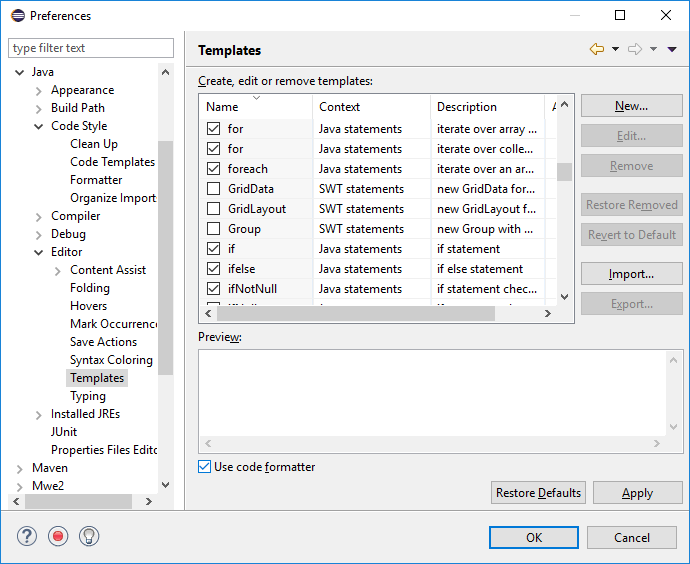Dismiss dialog with Cancel button
The image size is (690, 564).
tap(631, 538)
